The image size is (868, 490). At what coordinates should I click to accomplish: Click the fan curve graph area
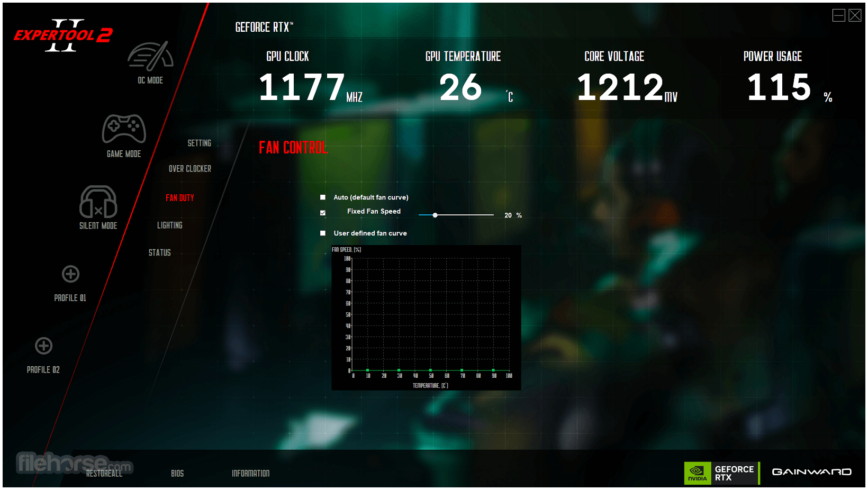click(x=427, y=317)
